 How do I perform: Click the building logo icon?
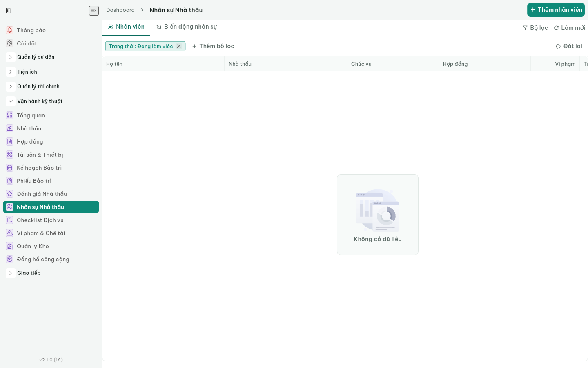tap(8, 11)
